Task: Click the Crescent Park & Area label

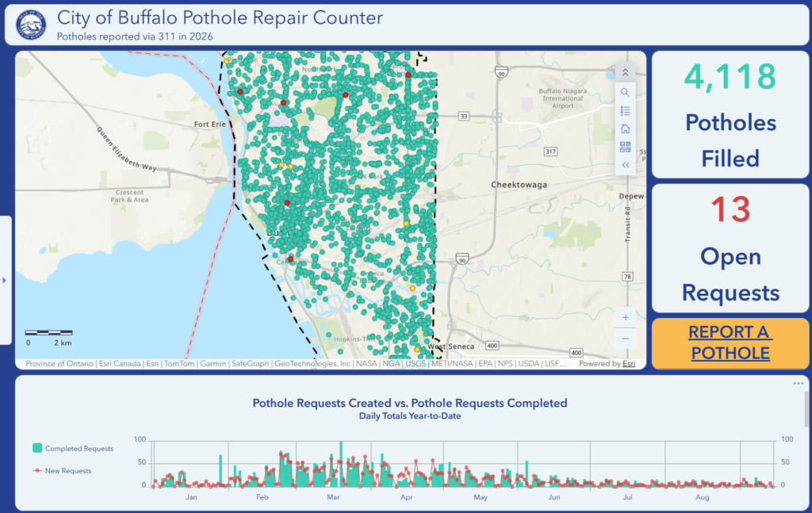Action: (x=129, y=196)
